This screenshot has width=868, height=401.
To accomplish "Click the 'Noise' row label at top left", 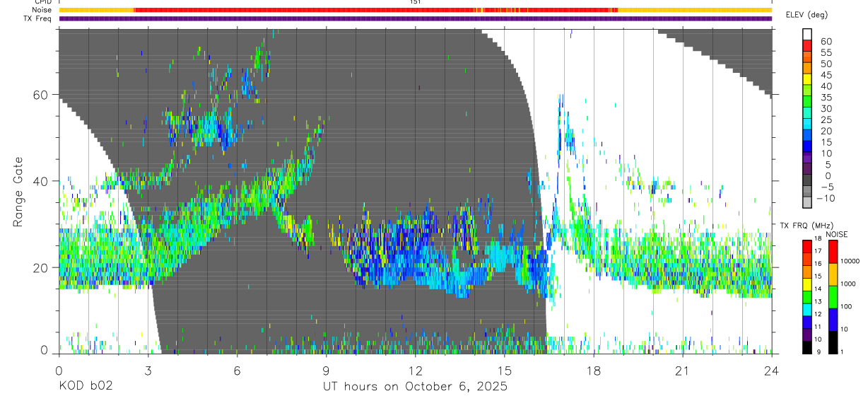I will (x=42, y=10).
